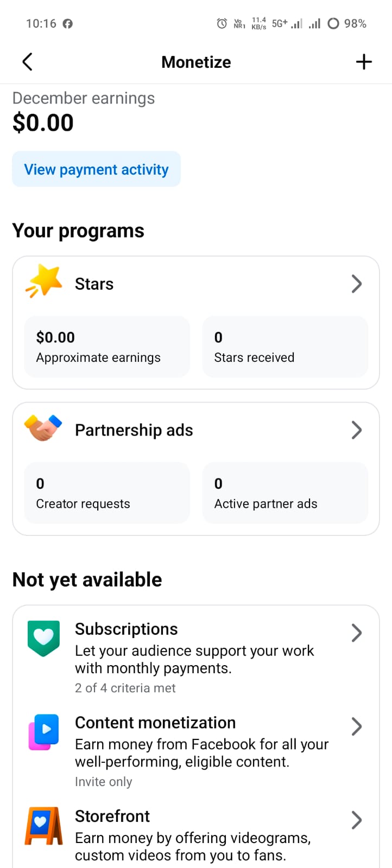Tap the Storefront sign icon
The height and width of the screenshot is (868, 392).
(43, 826)
